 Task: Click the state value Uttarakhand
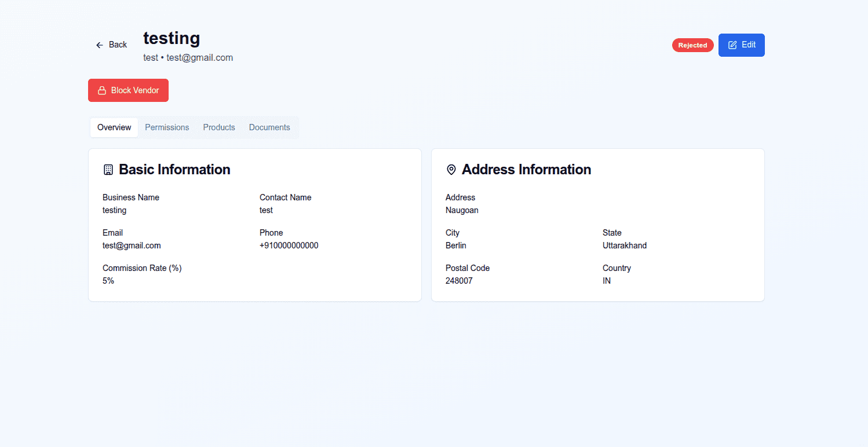624,246
